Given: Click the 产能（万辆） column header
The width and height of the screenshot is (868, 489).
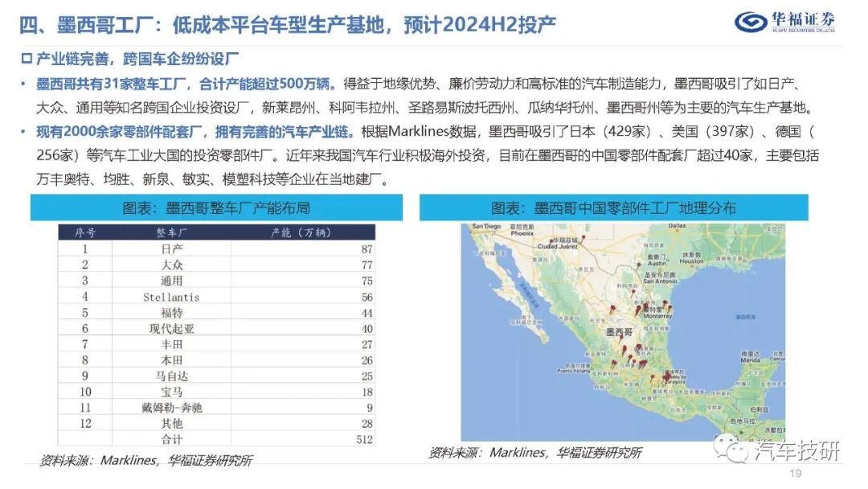Looking at the screenshot, I should 301,232.
